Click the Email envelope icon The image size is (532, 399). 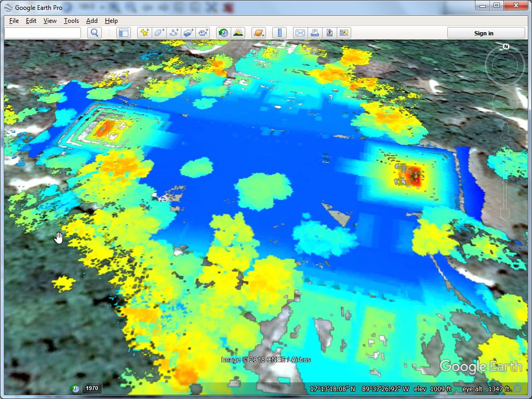300,33
